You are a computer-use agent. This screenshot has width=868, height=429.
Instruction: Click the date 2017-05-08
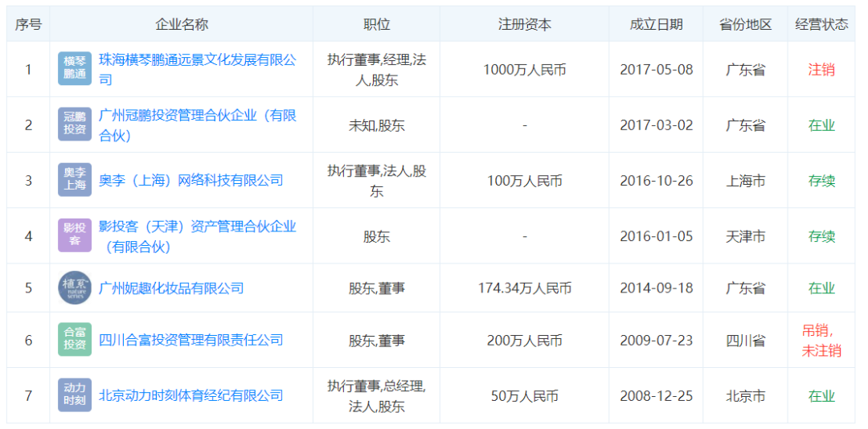click(656, 70)
